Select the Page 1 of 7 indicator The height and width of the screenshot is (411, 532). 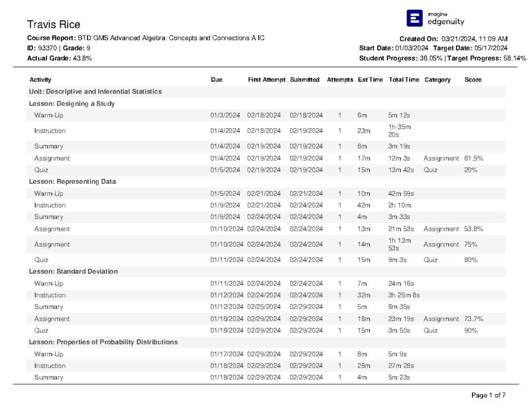click(488, 395)
